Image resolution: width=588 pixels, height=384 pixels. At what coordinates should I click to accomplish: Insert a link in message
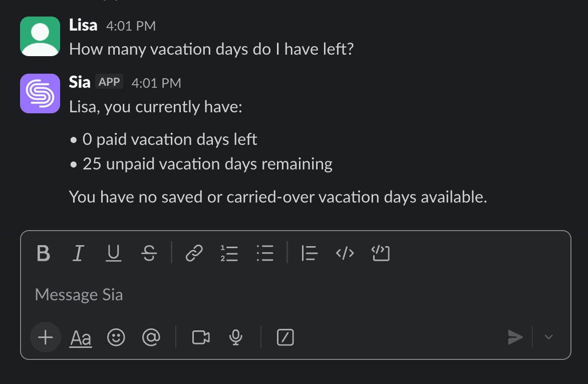click(194, 254)
